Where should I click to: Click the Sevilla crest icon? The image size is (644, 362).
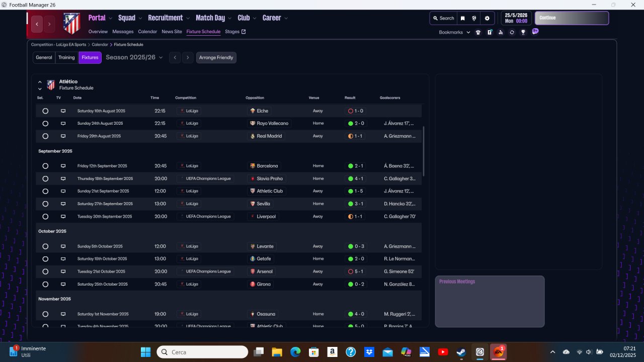coord(253,204)
